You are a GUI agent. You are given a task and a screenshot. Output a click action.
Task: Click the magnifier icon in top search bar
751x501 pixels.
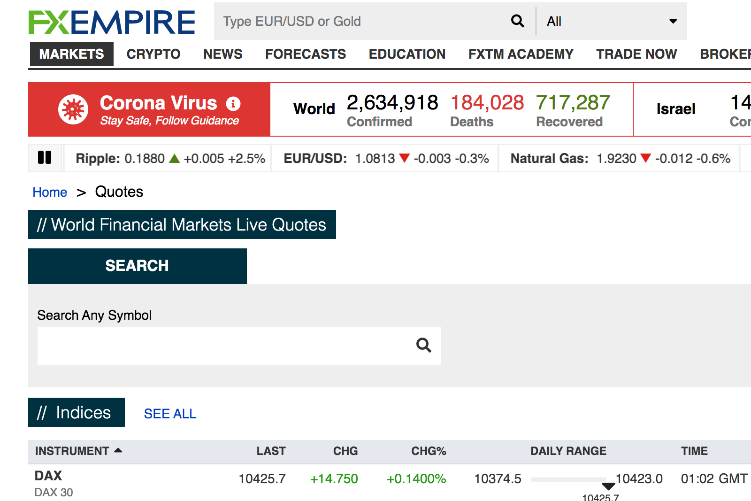click(x=517, y=21)
